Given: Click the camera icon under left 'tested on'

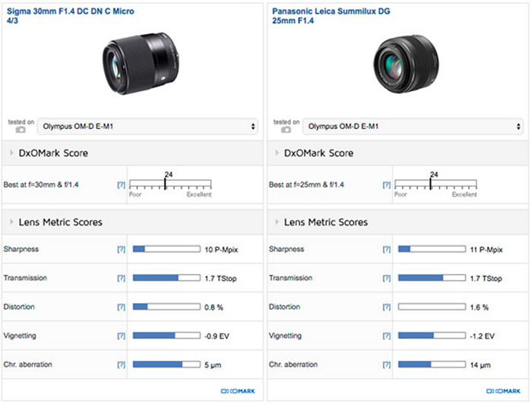Looking at the screenshot, I should click(21, 131).
